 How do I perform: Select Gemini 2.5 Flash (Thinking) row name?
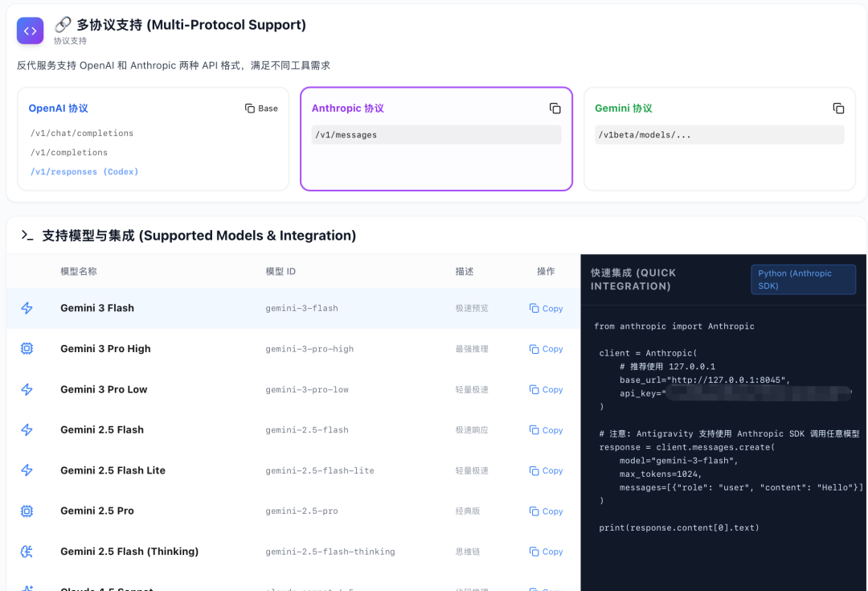pos(129,551)
